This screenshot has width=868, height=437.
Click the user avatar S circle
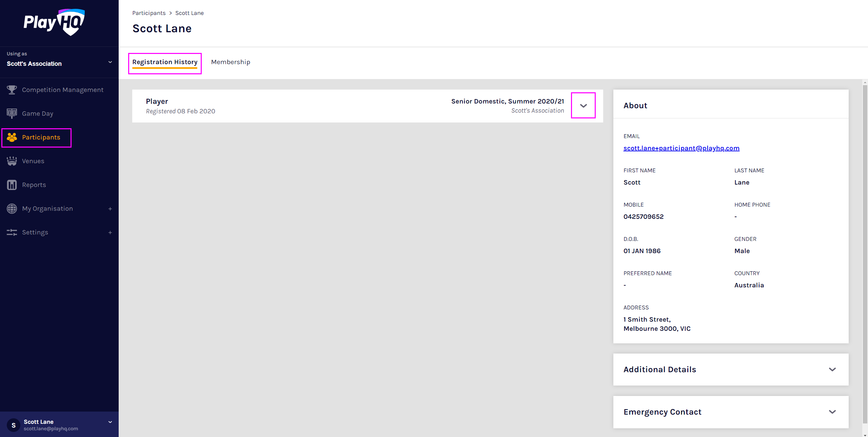(x=14, y=425)
